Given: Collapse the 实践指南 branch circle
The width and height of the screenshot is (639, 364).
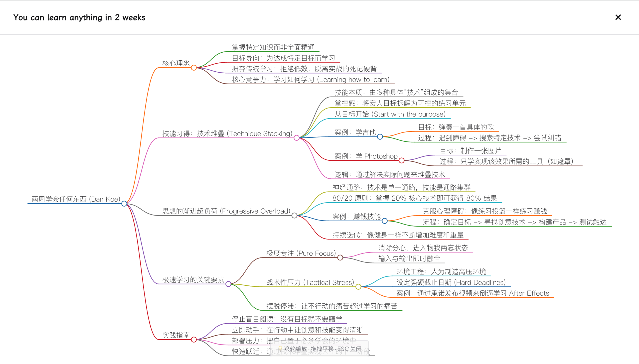Looking at the screenshot, I should (x=194, y=340).
